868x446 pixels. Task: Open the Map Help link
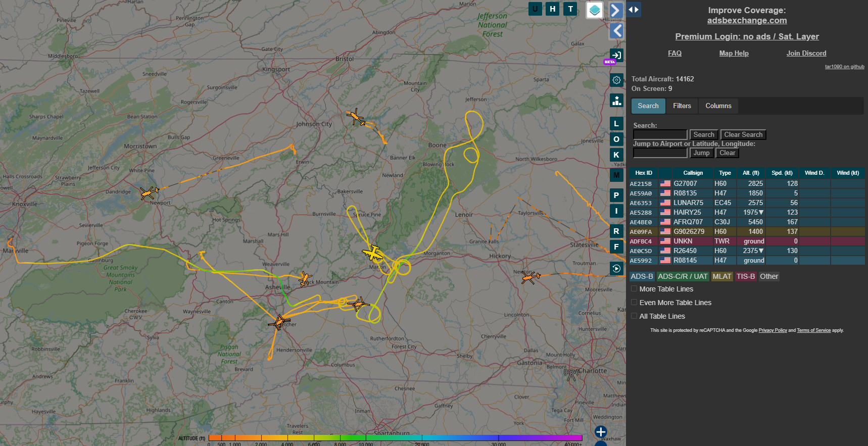click(734, 53)
